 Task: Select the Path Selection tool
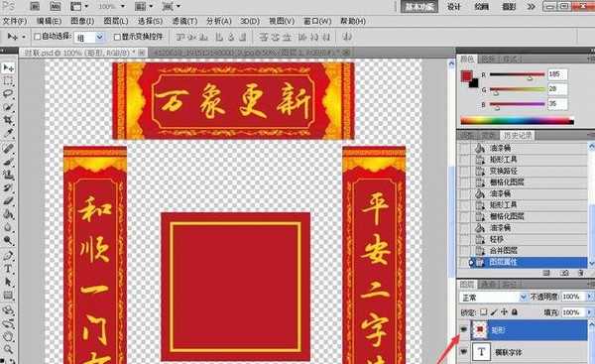tap(8, 282)
